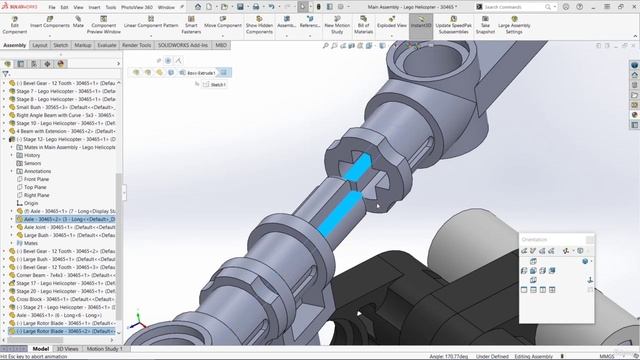
Task: Expand the Large Bush - 30465<1> node
Action: tap(12, 235)
